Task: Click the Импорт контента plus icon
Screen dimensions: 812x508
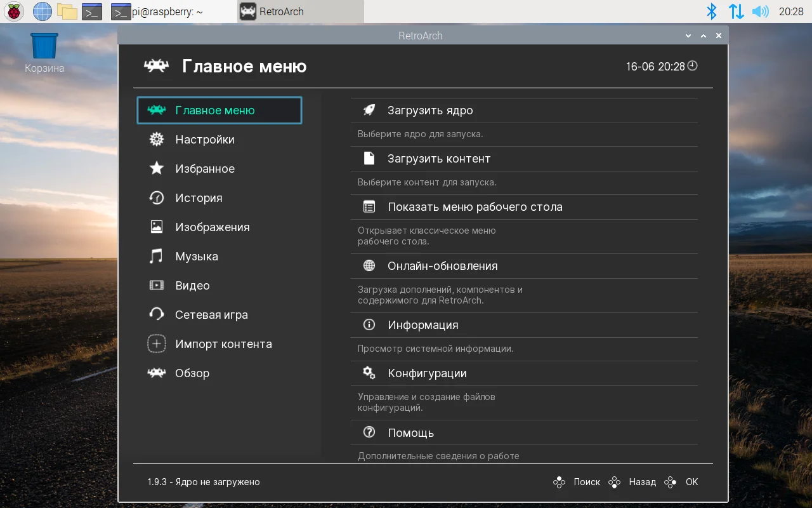Action: (x=156, y=344)
